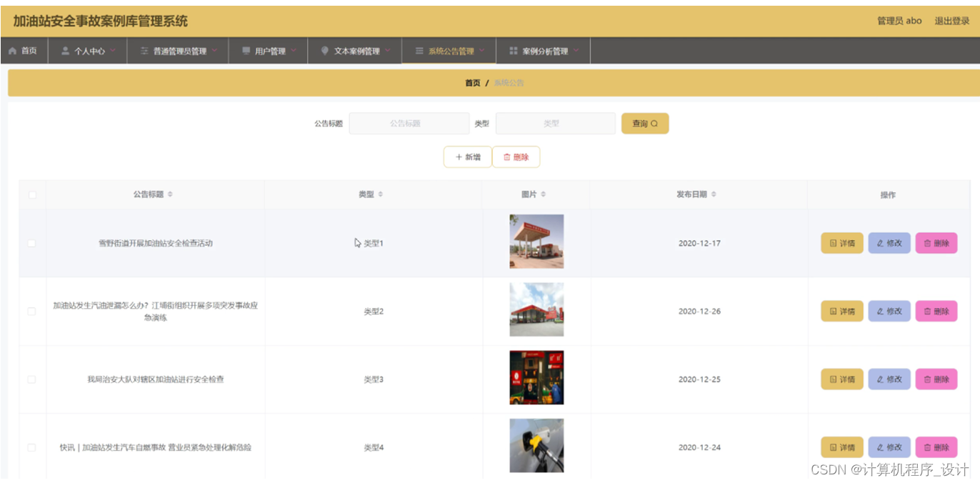Click 首页 in the breadcrumb

click(473, 83)
